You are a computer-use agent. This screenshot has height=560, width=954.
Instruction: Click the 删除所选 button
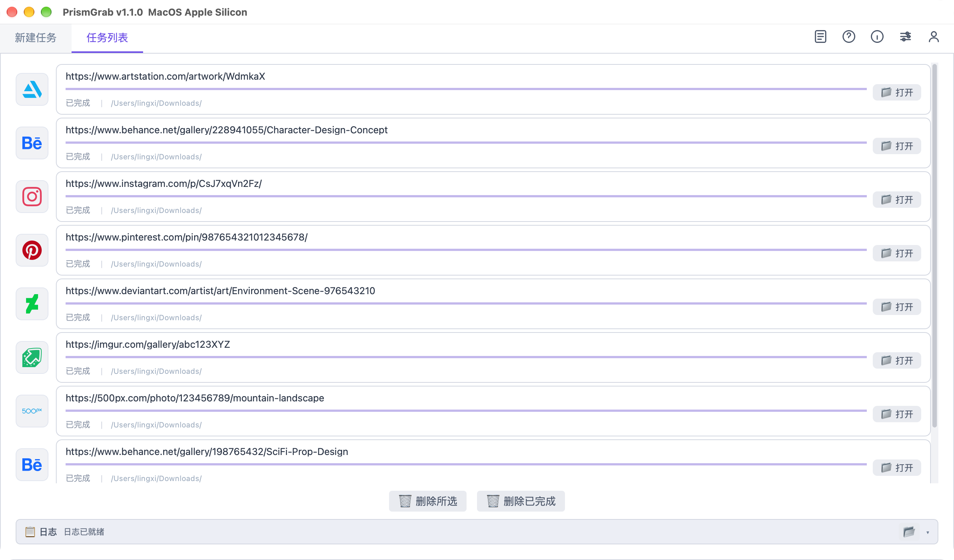[x=428, y=501]
